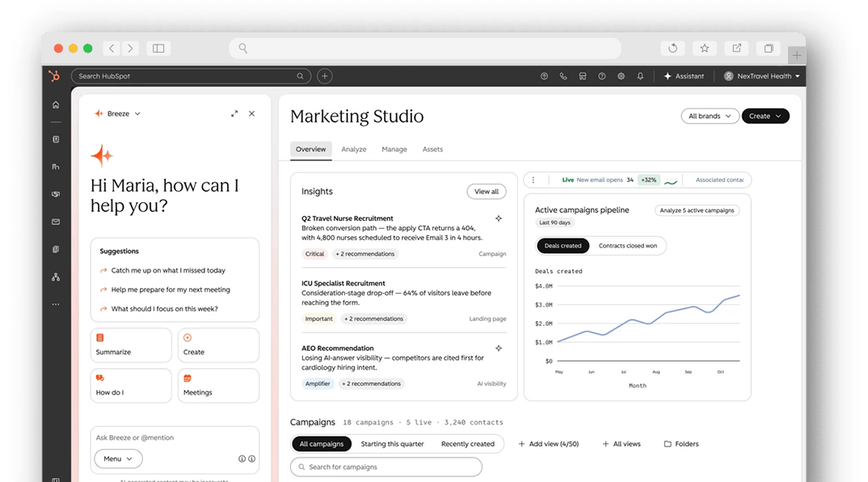Open the All brands dropdown
Screen dimensions: 868x482
coord(710,116)
